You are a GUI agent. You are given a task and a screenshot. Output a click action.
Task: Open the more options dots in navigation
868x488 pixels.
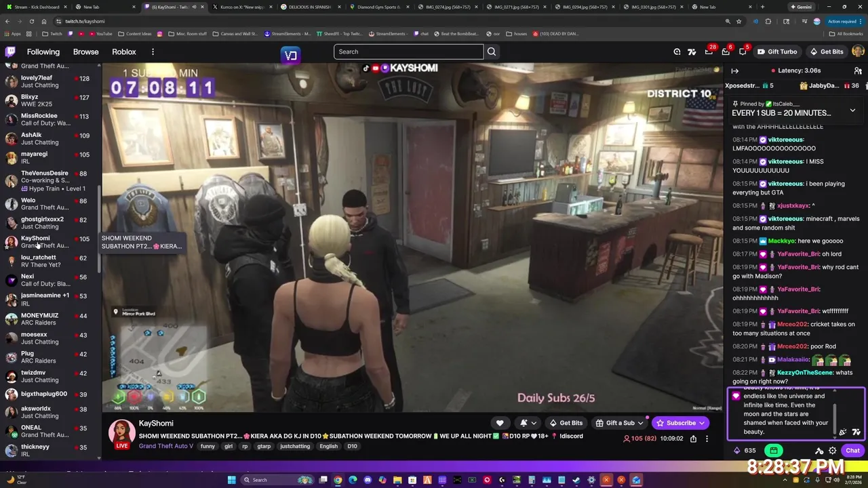pos(153,52)
